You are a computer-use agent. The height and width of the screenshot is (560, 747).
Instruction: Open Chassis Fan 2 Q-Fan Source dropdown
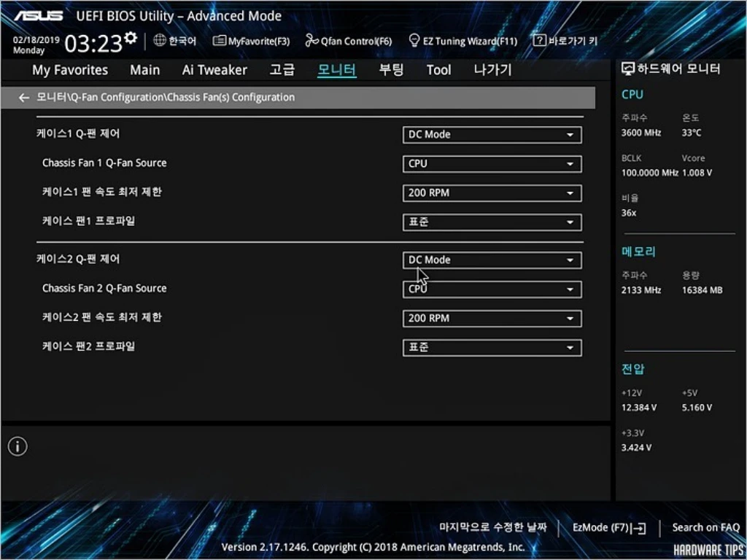click(492, 289)
